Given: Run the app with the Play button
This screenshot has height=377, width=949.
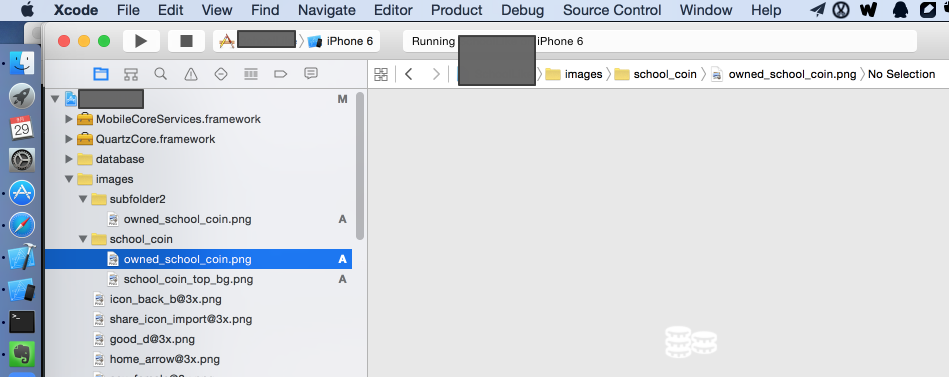Looking at the screenshot, I should 141,41.
